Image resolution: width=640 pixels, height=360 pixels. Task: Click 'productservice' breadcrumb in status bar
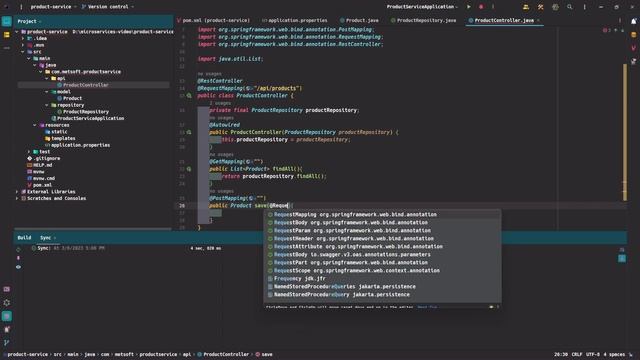(x=158, y=354)
